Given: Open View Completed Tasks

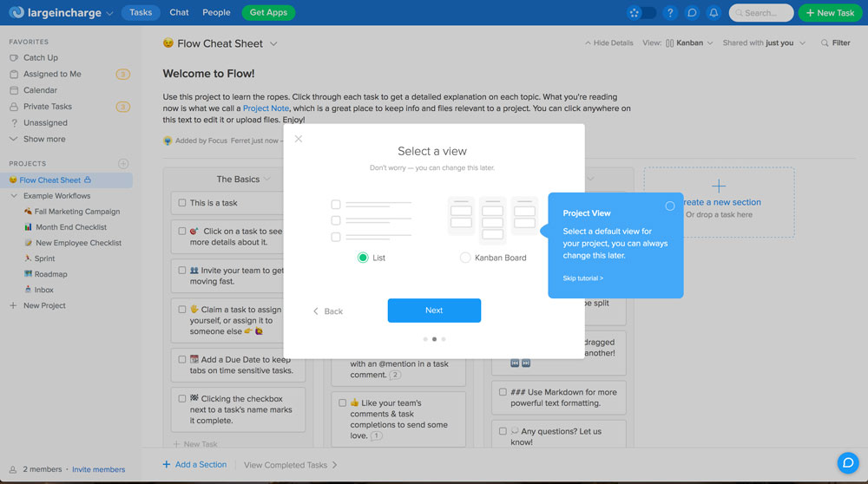Looking at the screenshot, I should (291, 465).
